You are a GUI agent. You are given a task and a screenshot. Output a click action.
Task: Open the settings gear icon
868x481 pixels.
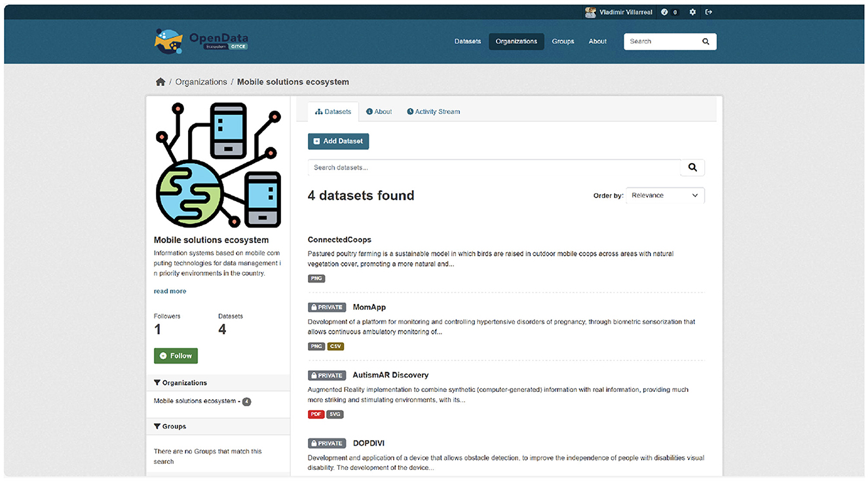click(x=692, y=12)
